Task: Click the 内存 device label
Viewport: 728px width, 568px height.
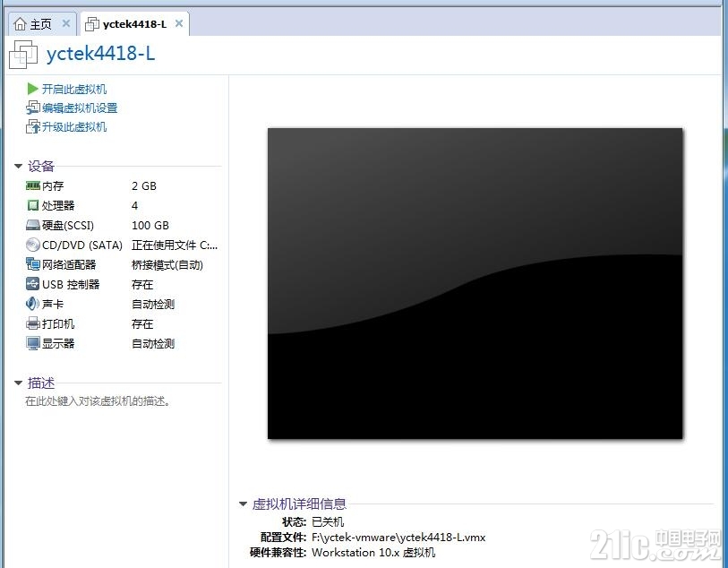Action: point(53,185)
